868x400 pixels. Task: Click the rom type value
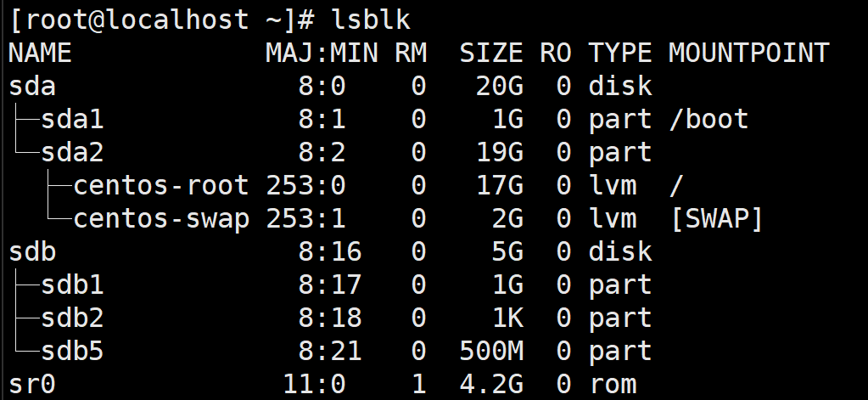pos(613,385)
